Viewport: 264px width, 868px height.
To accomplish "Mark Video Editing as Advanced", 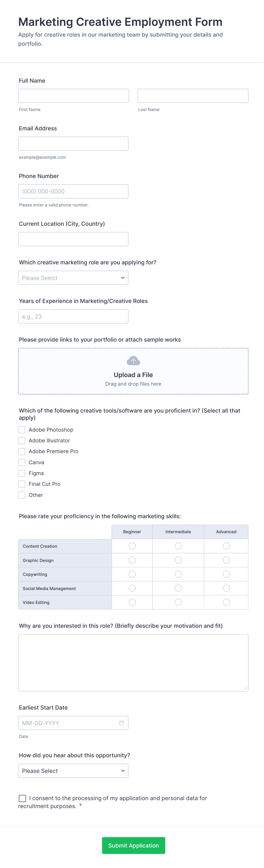I will click(x=226, y=602).
